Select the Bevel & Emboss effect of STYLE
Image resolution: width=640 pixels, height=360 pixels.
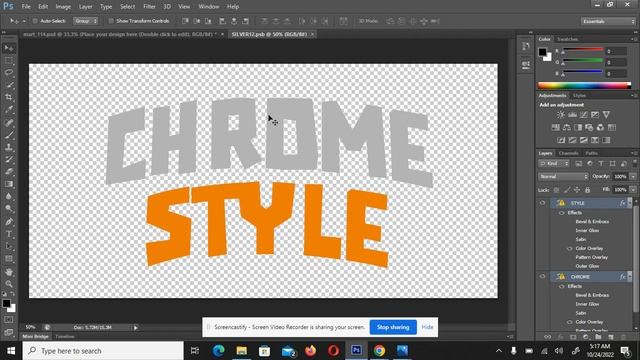pos(592,222)
